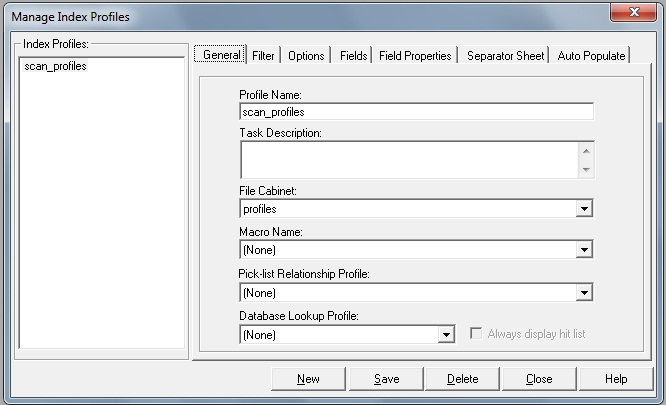Select scan_profiles in the Index Profiles list
Viewport: 666px width, 405px height.
click(x=55, y=67)
